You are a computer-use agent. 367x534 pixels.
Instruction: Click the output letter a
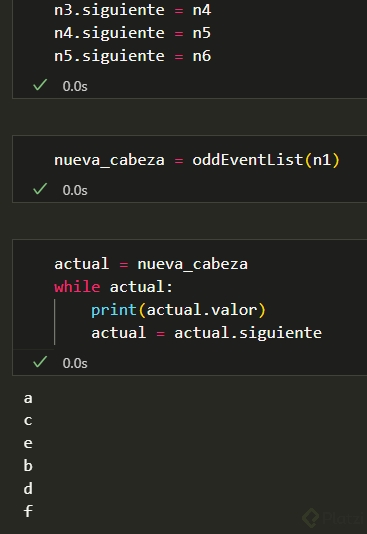pos(28,398)
